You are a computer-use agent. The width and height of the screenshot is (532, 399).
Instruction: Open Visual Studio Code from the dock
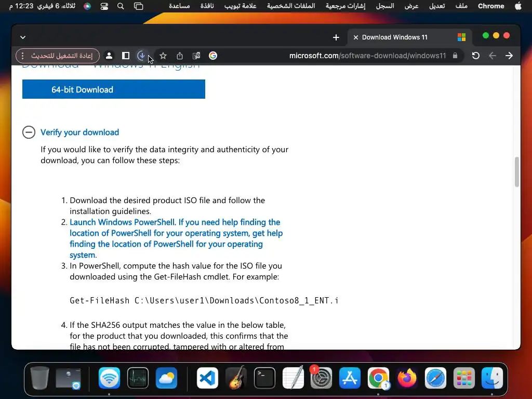tap(207, 378)
